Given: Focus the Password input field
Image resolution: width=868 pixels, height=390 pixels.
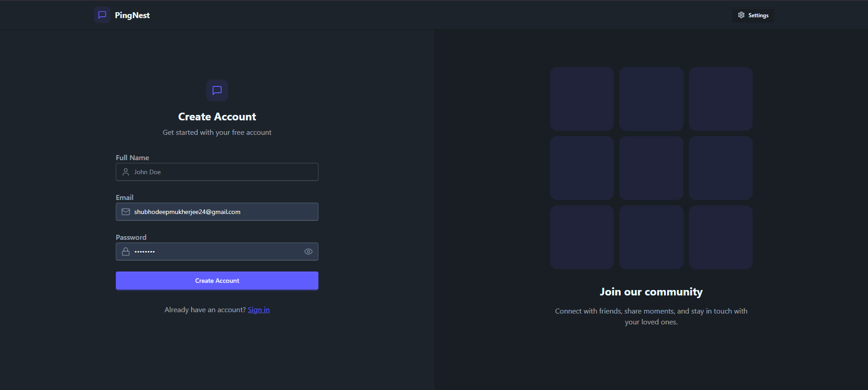Looking at the screenshot, I should pos(217,252).
